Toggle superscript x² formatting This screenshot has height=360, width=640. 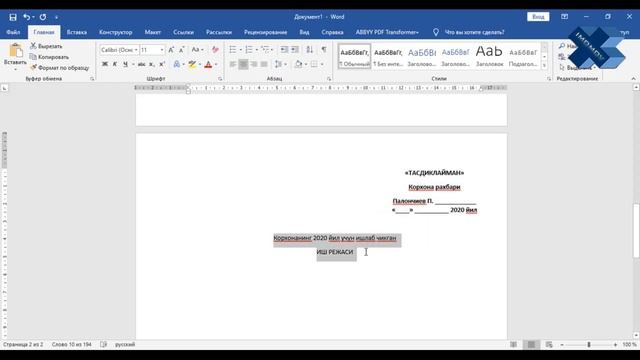click(x=162, y=64)
